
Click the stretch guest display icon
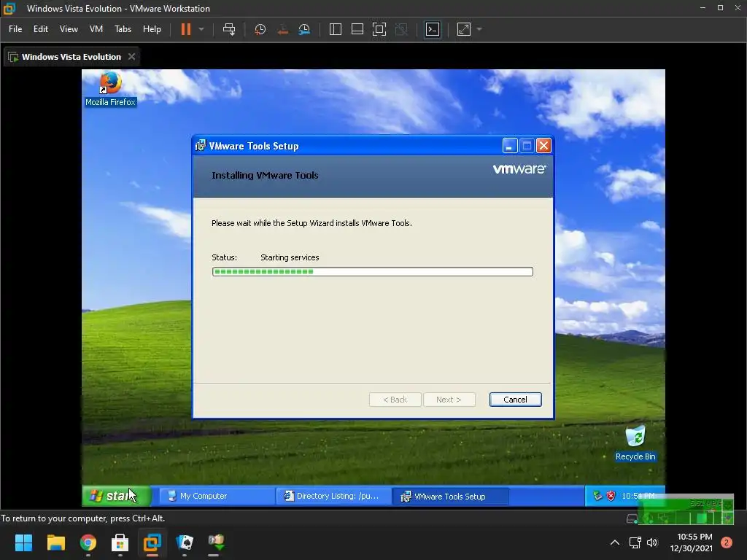(x=463, y=29)
